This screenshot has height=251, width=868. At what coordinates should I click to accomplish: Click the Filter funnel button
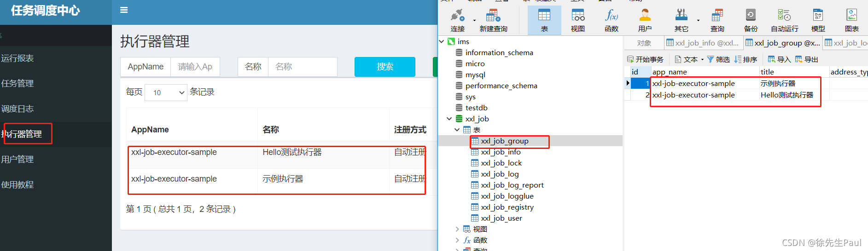tap(718, 59)
